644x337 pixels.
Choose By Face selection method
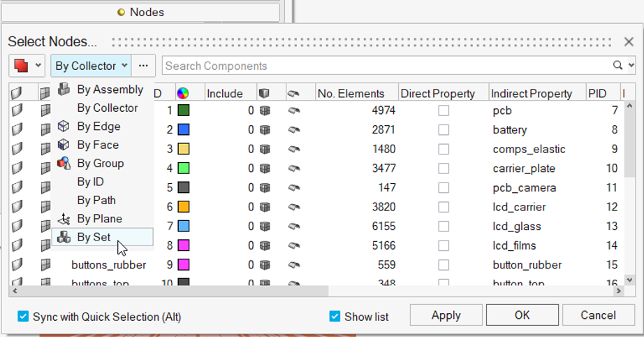click(x=102, y=145)
